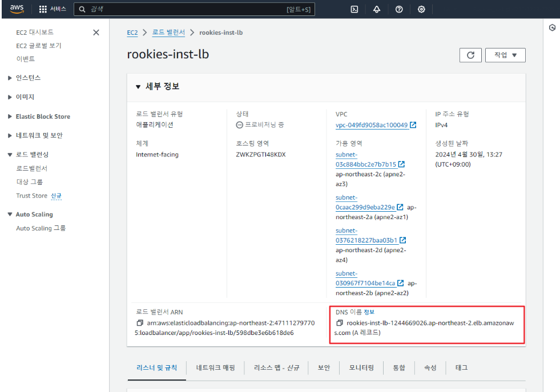This screenshot has height=392, width=560.
Task: Click the AWS logo home icon
Action: [17, 9]
